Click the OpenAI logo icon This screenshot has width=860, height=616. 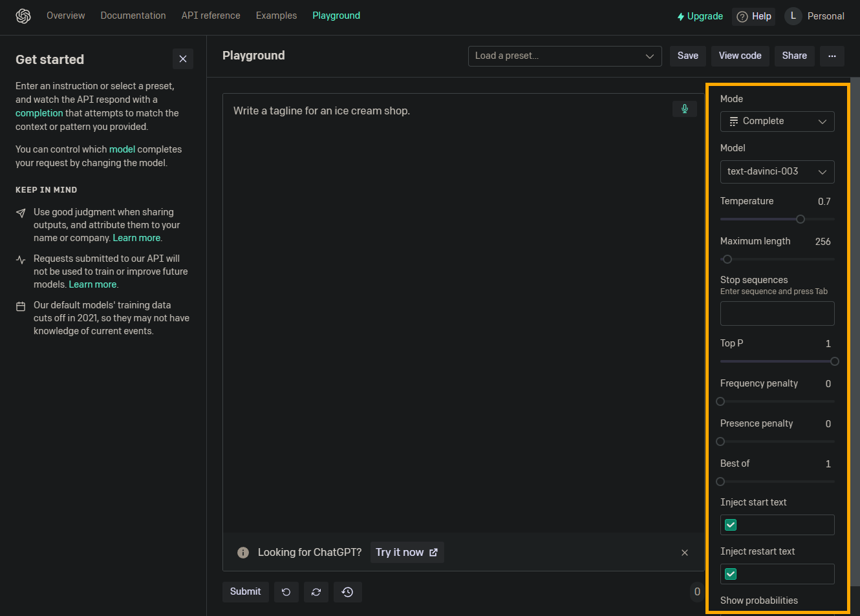click(23, 16)
